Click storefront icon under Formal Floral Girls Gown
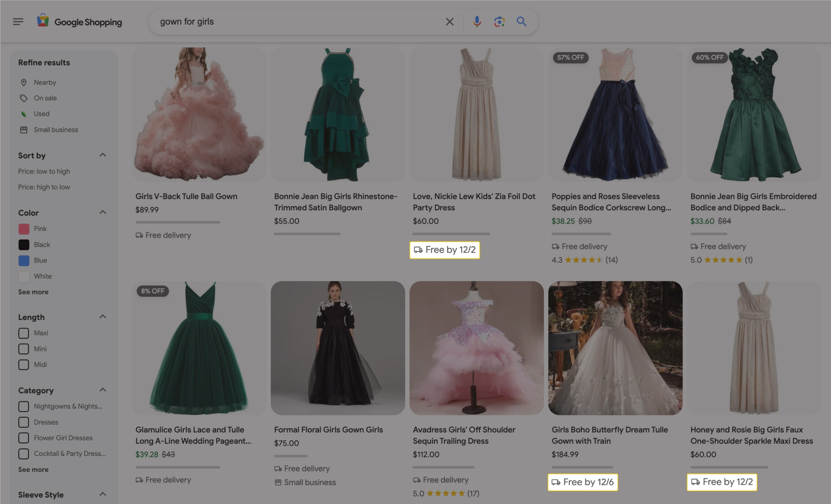The width and height of the screenshot is (831, 504). click(278, 482)
